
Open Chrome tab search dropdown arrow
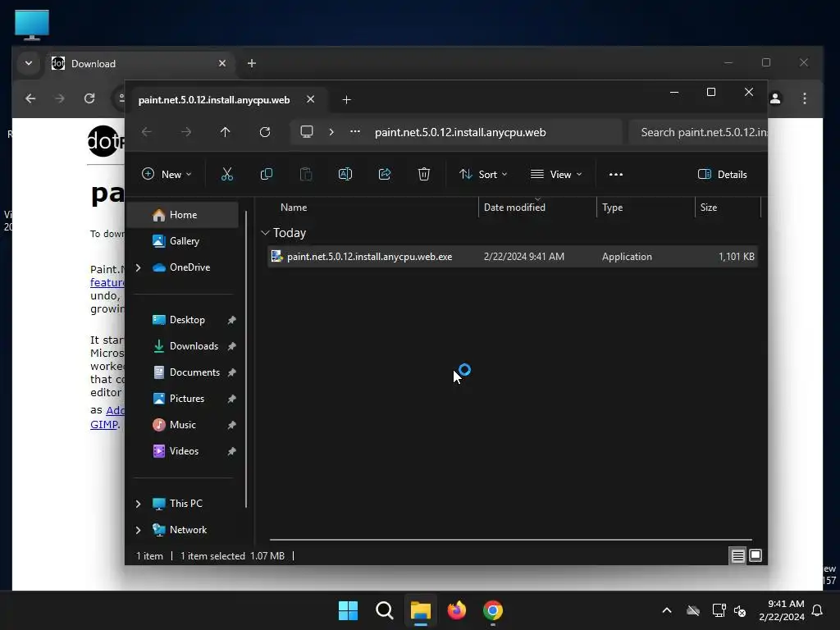29,63
